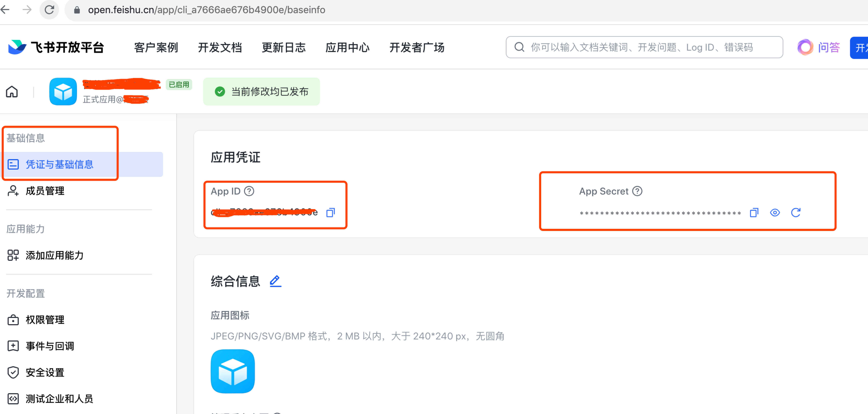Image resolution: width=868 pixels, height=414 pixels.
Task: Edit 综合信息 with pencil icon
Action: coord(275,281)
